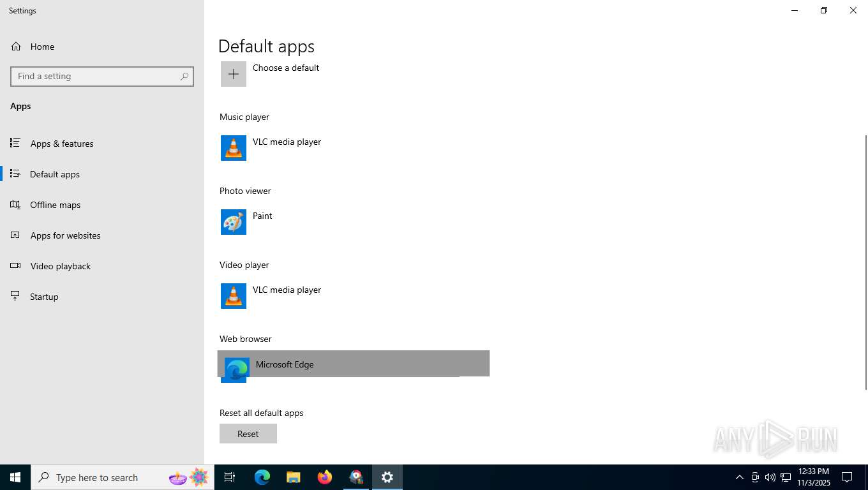Open Video playback settings

(x=102, y=266)
